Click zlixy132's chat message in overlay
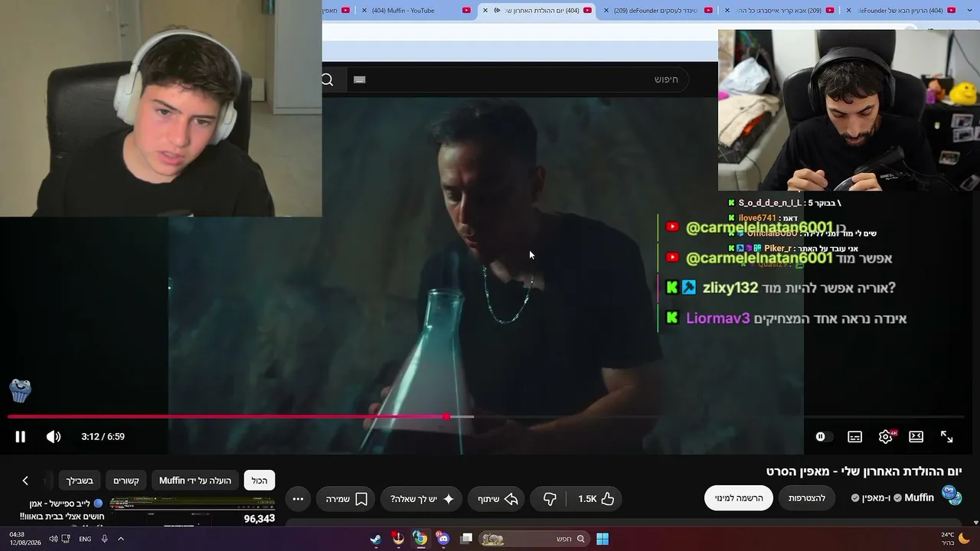Screen dimensions: 980x551 [x=779, y=288]
